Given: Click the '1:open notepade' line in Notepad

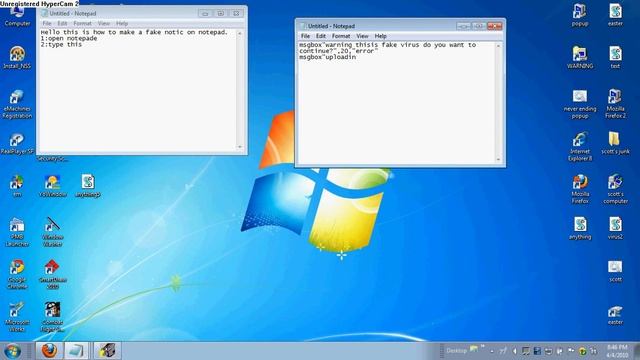Looking at the screenshot, I should tap(69, 38).
